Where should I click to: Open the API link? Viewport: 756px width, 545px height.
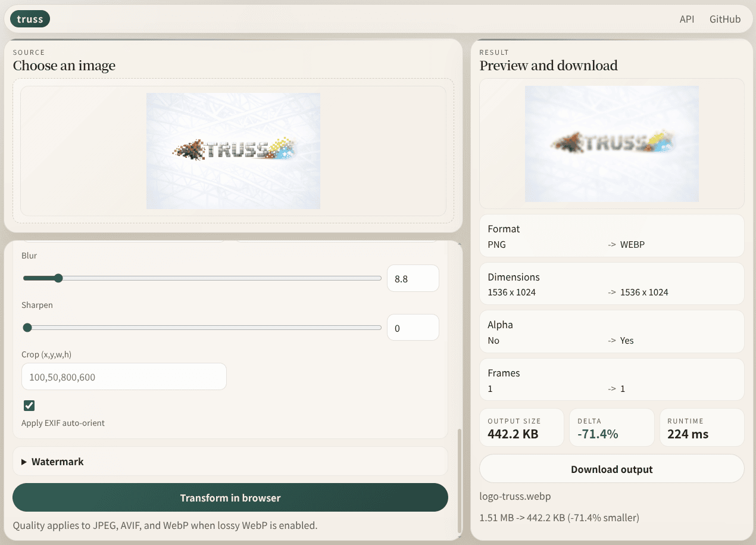(x=687, y=19)
